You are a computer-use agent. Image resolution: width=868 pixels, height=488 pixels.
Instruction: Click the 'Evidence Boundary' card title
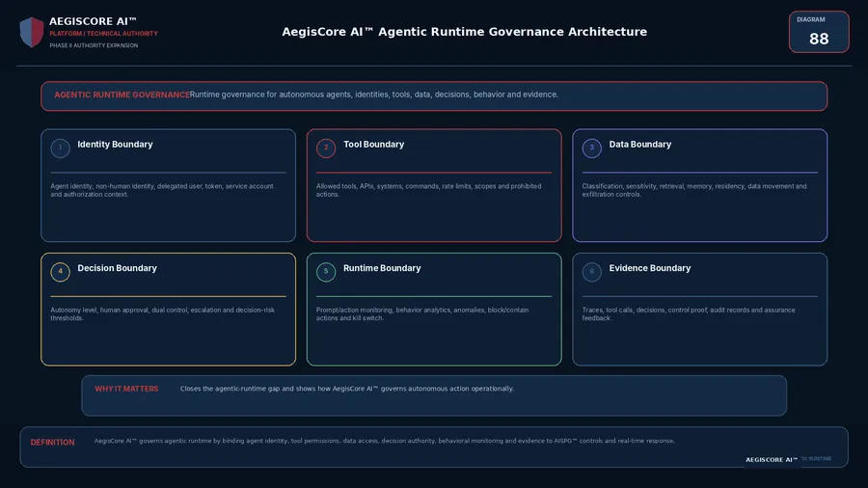[650, 268]
